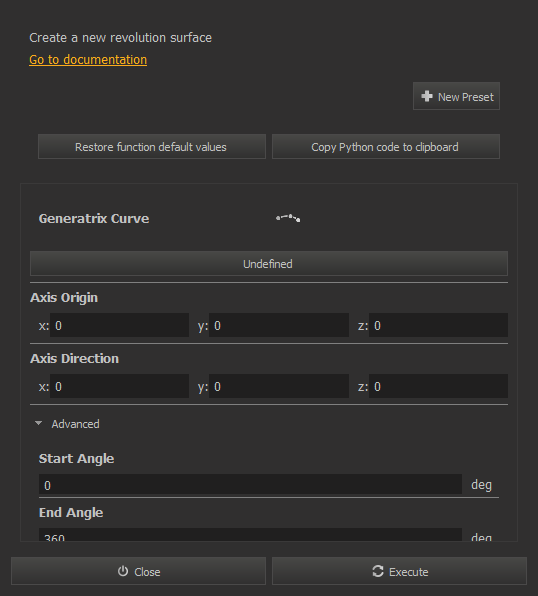Click the Advanced expander label

(76, 424)
